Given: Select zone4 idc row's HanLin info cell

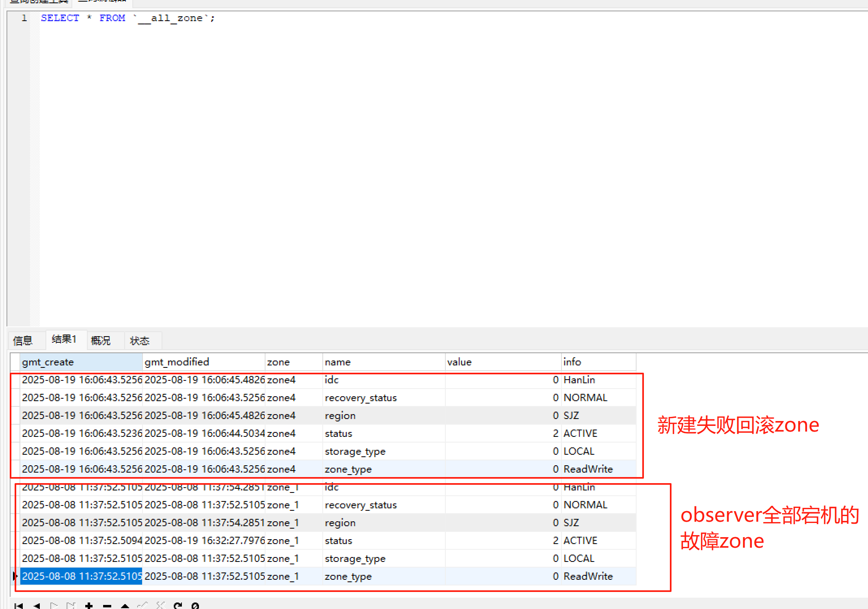Looking at the screenshot, I should pos(599,380).
